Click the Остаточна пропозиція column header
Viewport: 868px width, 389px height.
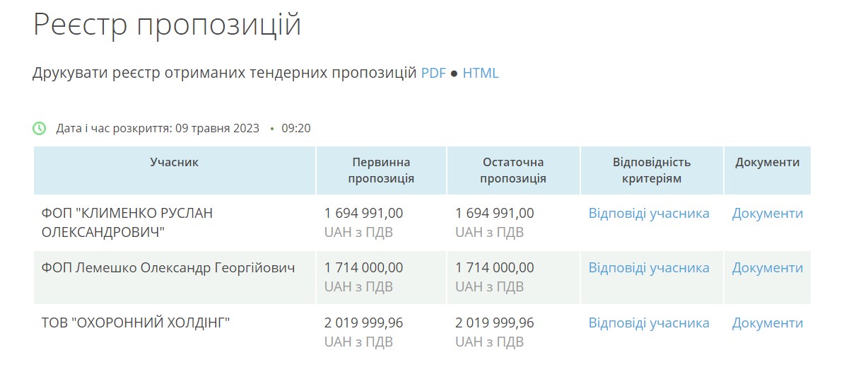pyautogui.click(x=513, y=170)
